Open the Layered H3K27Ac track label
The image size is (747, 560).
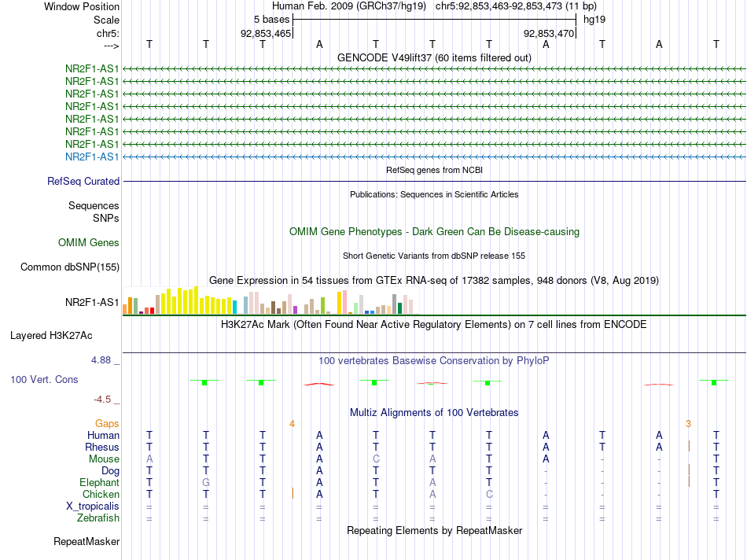[51, 336]
